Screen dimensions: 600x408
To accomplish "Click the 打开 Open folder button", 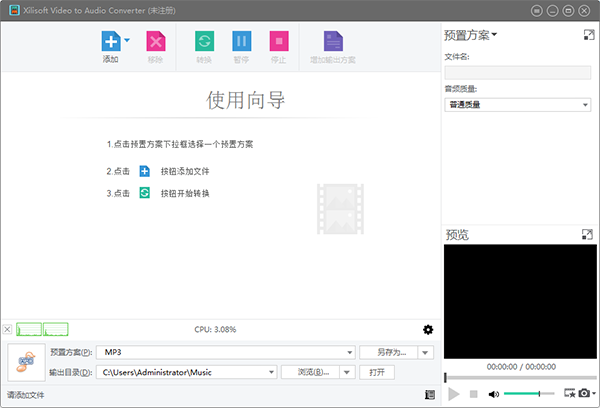I will [377, 372].
